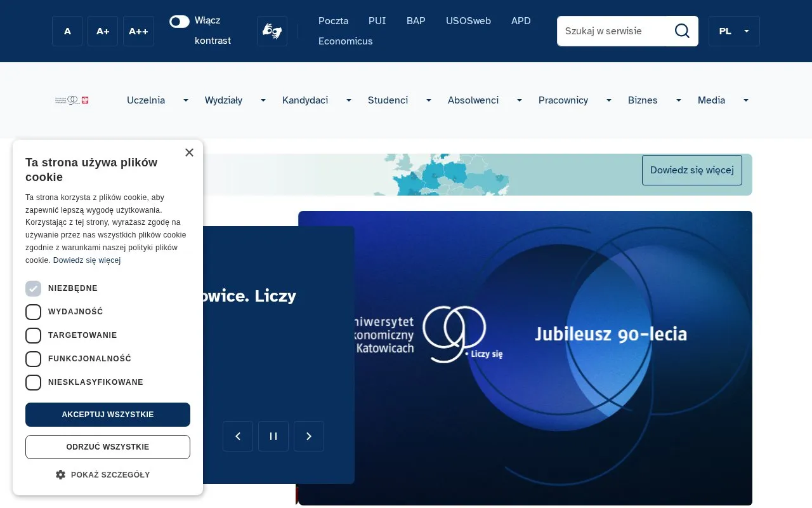Open the Jubileusz 90-lecia slide image

525,358
